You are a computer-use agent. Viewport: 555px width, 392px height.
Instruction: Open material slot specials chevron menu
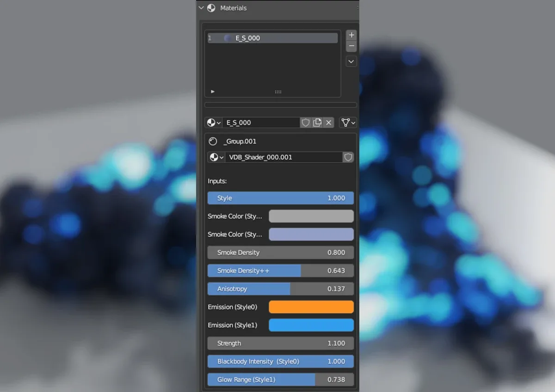click(351, 61)
